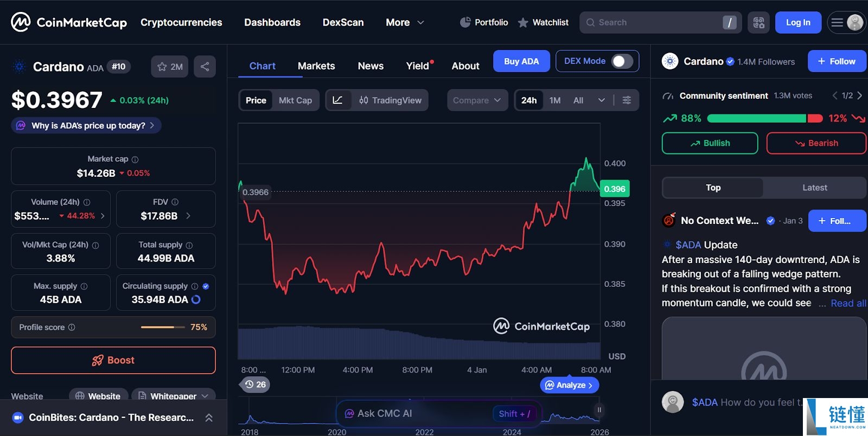Switch to the Yield tab
The width and height of the screenshot is (868, 436).
pyautogui.click(x=418, y=66)
